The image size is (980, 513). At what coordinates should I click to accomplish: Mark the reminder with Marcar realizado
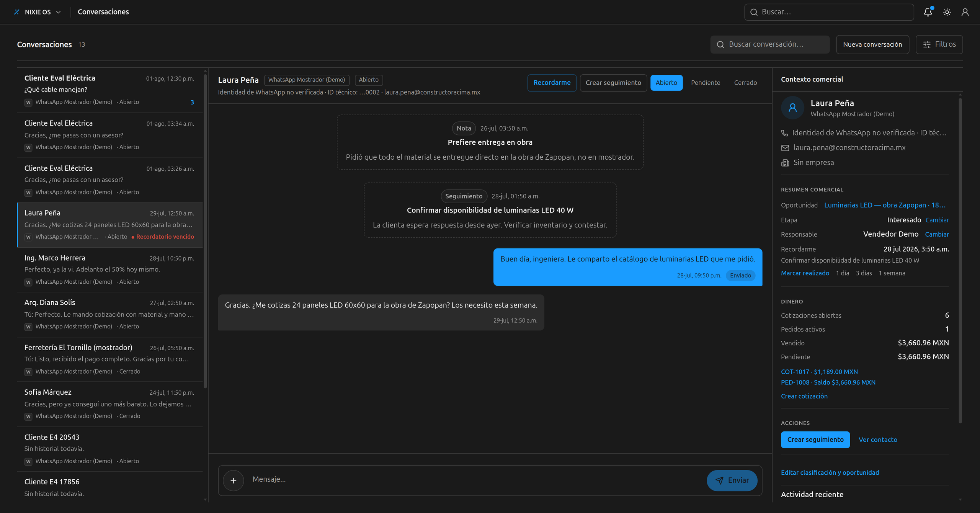(x=805, y=273)
